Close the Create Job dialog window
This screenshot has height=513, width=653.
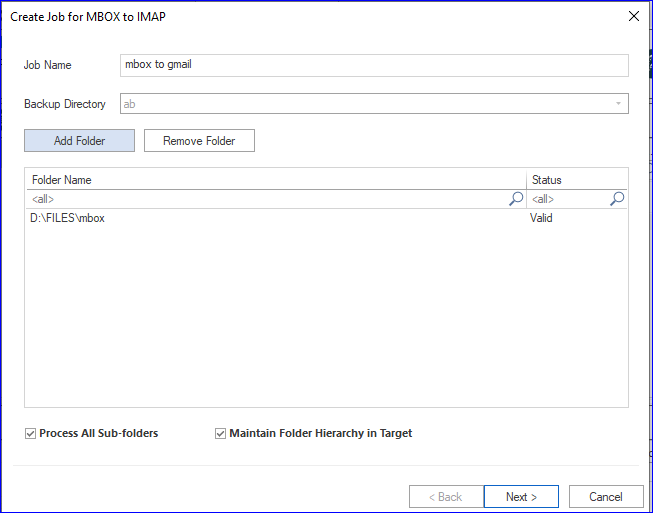634,16
